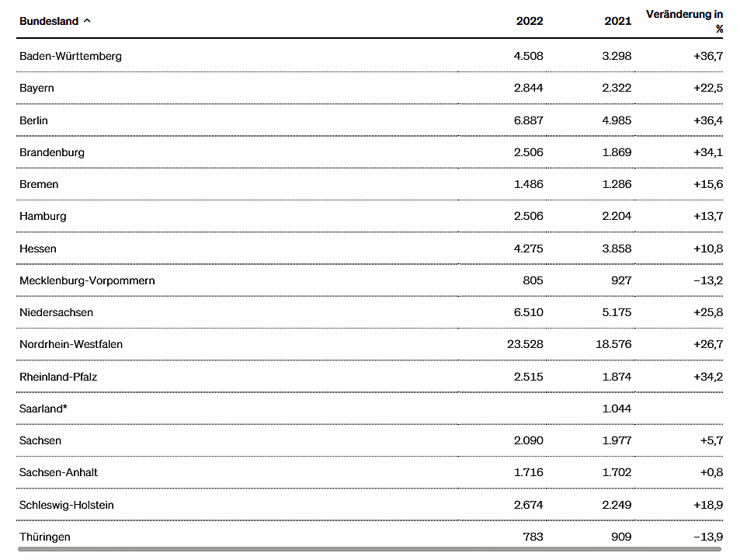Sort by Veränderung in % header
740x560 pixels.
(x=684, y=21)
